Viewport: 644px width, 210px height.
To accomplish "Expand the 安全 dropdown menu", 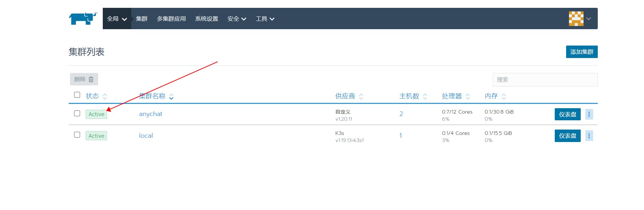I will 237,19.
